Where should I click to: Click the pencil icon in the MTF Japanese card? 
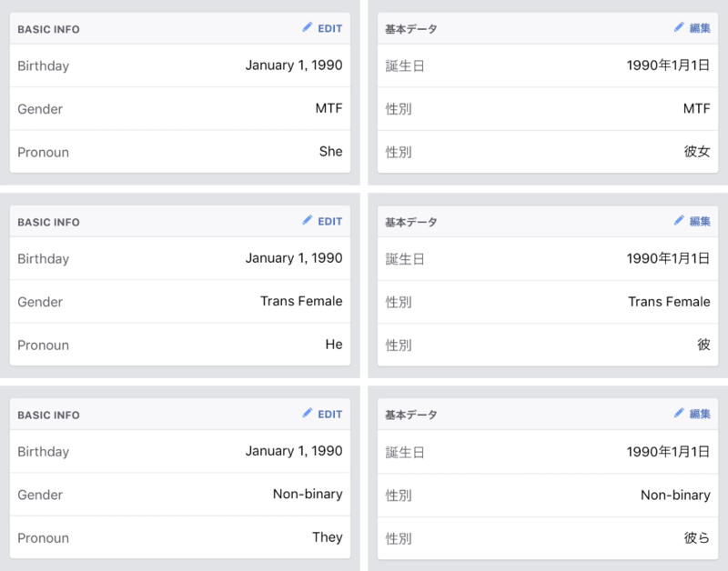(679, 27)
